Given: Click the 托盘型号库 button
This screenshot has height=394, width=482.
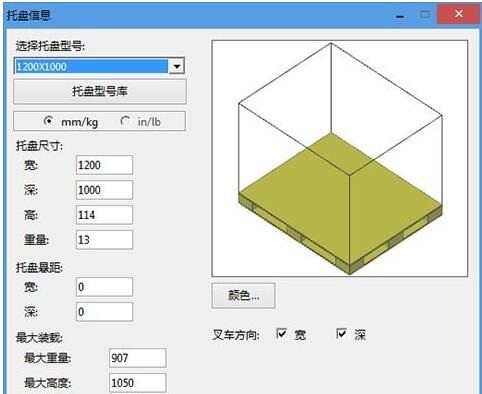Looking at the screenshot, I should click(x=100, y=91).
